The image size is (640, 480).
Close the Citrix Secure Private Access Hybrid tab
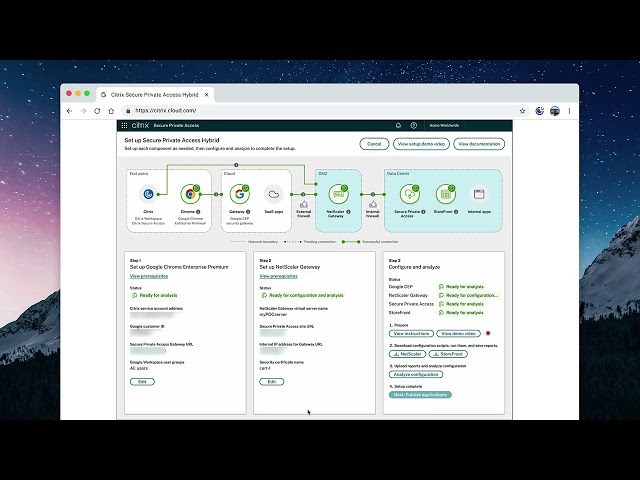pyautogui.click(x=207, y=95)
